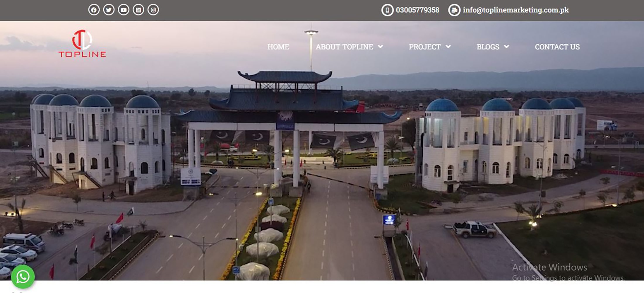
Task: Go to the Instagram icon
Action: [153, 10]
